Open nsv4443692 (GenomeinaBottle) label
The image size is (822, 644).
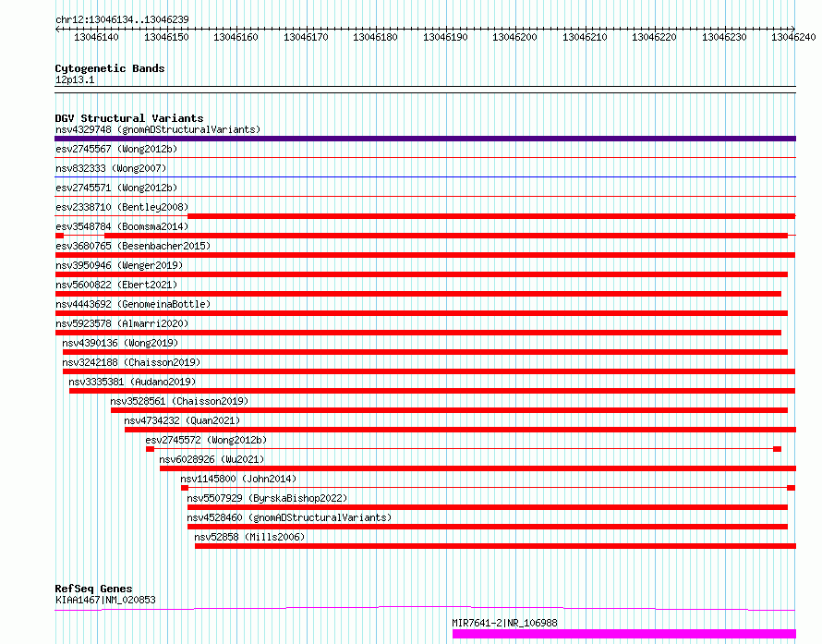133,304
